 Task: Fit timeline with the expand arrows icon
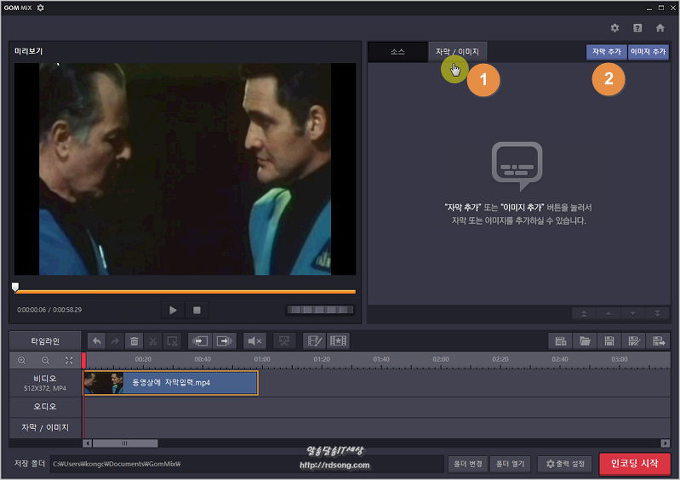click(69, 359)
